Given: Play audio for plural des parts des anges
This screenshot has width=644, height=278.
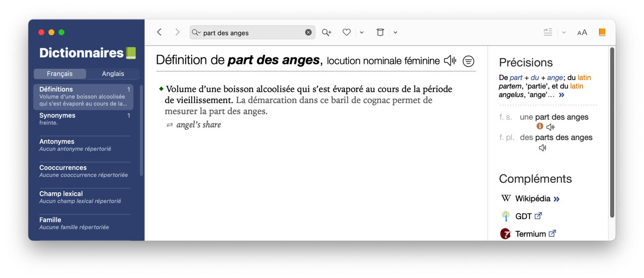Looking at the screenshot, I should pyautogui.click(x=542, y=148).
